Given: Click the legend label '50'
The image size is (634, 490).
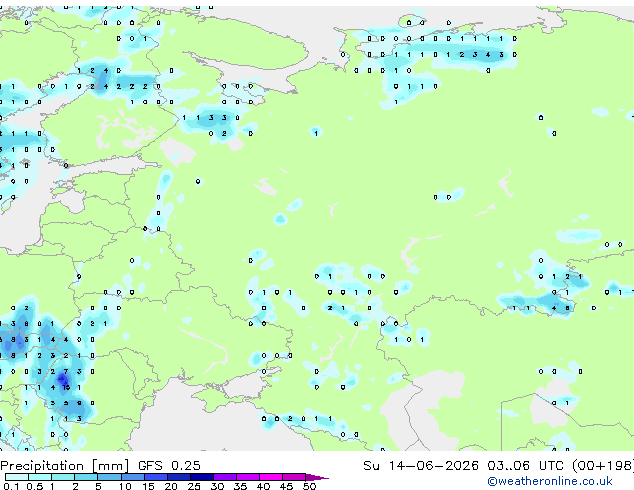Looking at the screenshot, I should 309,486.
